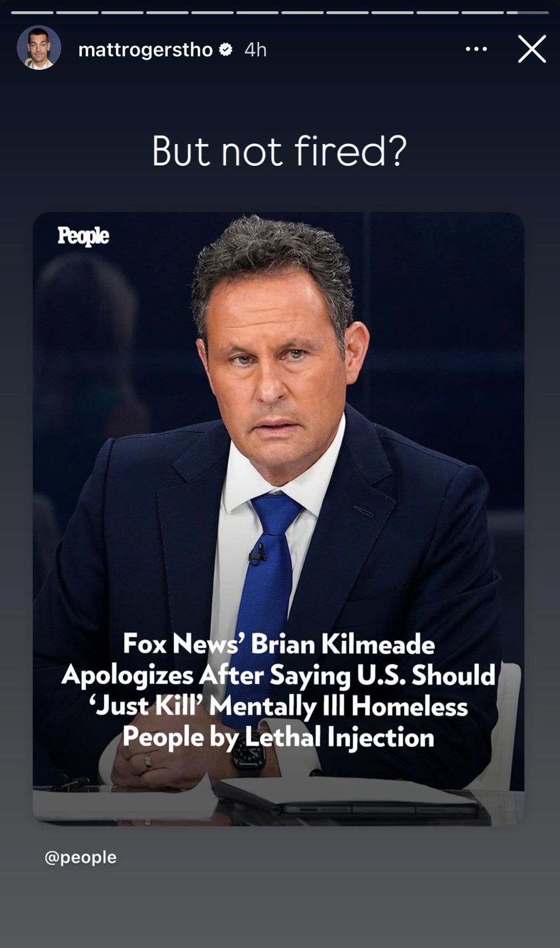Viewport: 560px width, 948px height.
Task: Click the ring on the man's finger
Action: (x=148, y=761)
